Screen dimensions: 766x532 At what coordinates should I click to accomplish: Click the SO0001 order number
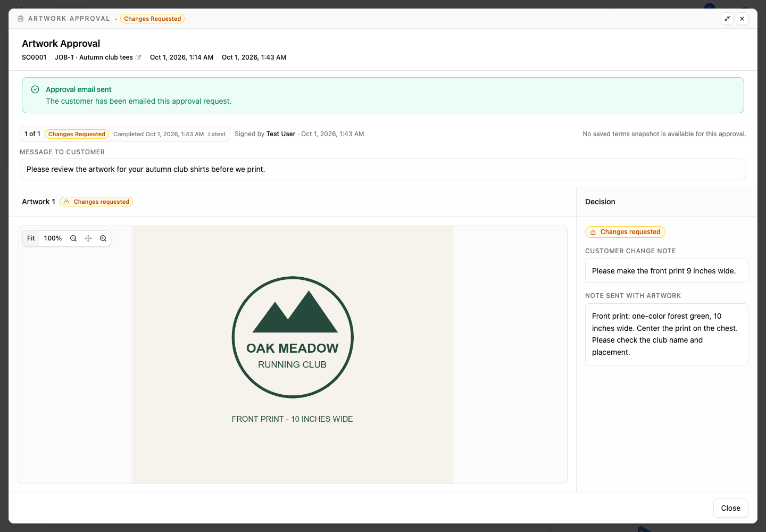[x=34, y=57]
